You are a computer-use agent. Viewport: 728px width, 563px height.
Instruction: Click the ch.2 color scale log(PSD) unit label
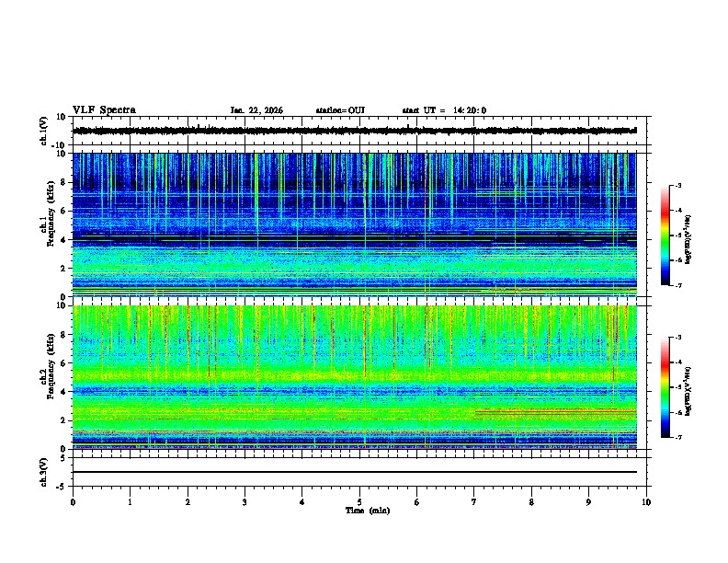tap(688, 391)
